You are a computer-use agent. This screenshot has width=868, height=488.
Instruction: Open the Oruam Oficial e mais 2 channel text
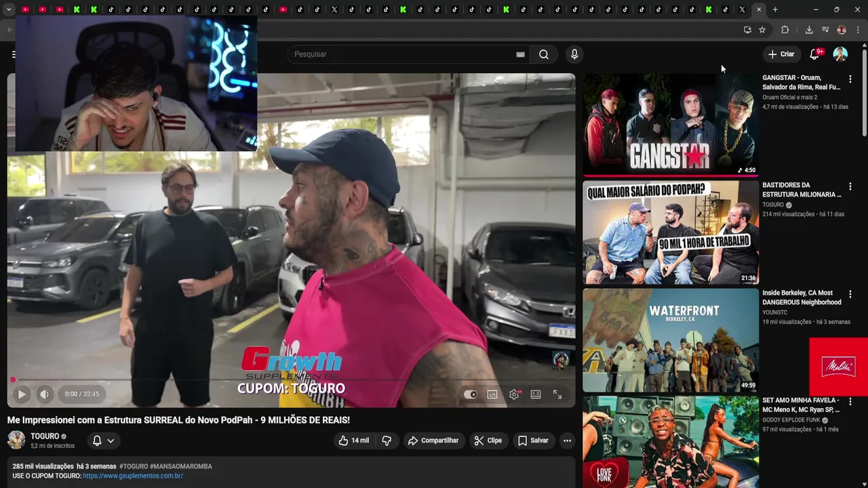[x=789, y=97]
